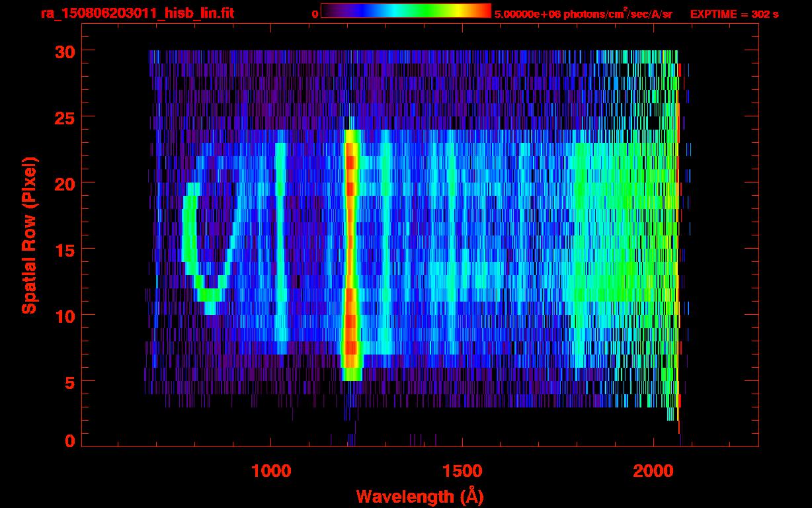Click the 5.00000e+06 photons/cm²/sec/Å/sr label
Screen dimensions: 812x508
[583, 13]
